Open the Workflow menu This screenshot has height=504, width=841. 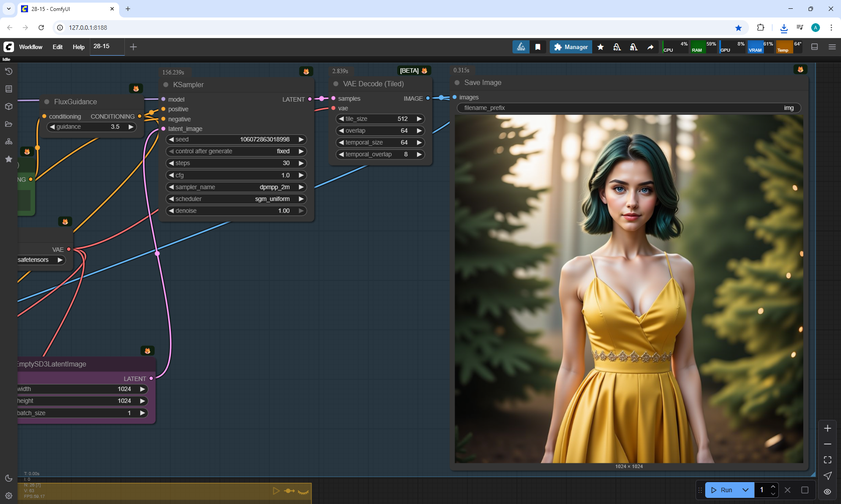31,47
